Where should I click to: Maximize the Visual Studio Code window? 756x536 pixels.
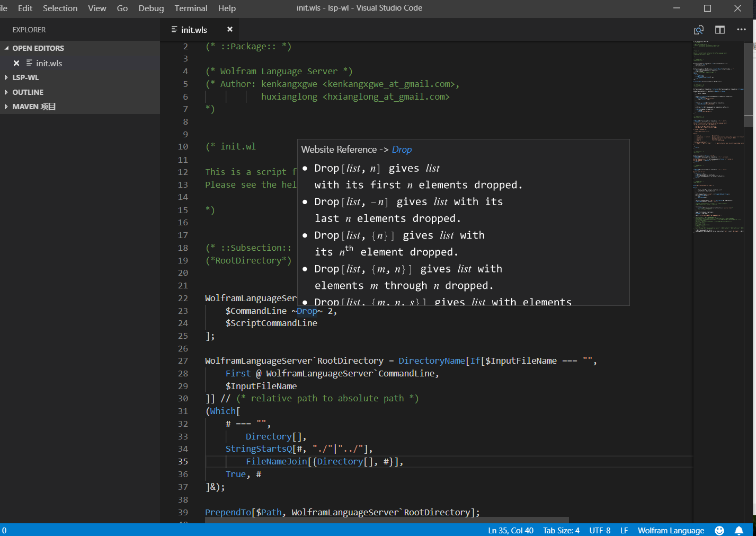pos(707,8)
